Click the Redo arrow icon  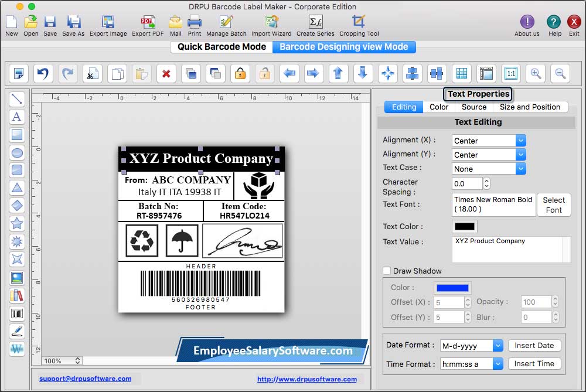(x=67, y=73)
